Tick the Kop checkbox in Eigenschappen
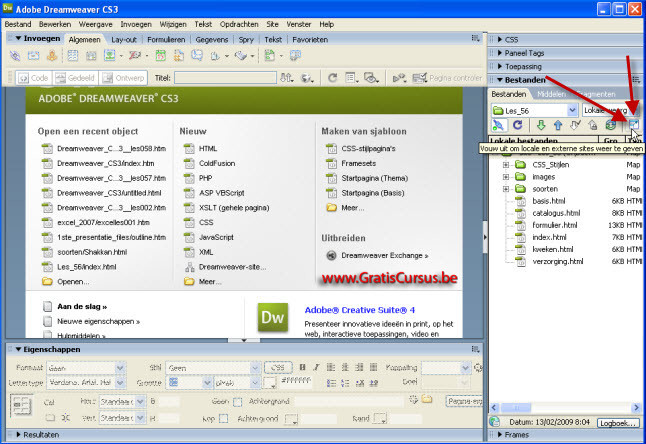 [x=223, y=419]
